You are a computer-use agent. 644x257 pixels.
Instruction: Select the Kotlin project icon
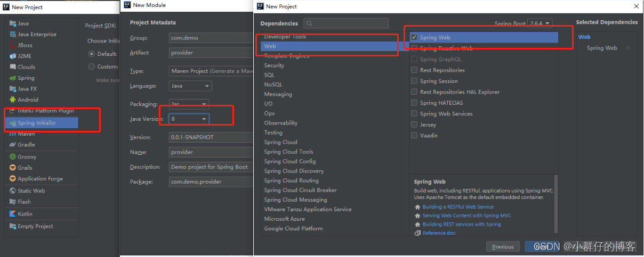click(x=13, y=214)
